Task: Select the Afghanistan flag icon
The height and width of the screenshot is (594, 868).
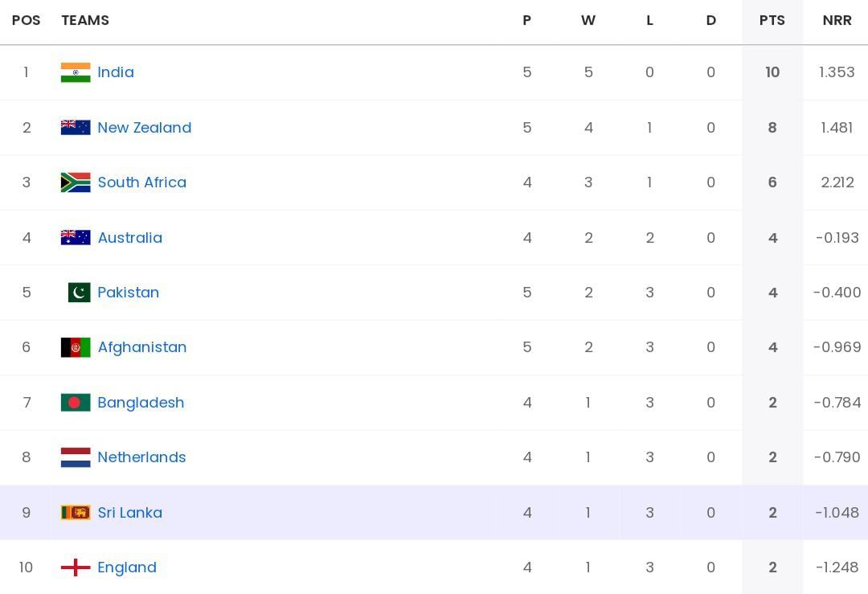Action: point(75,347)
